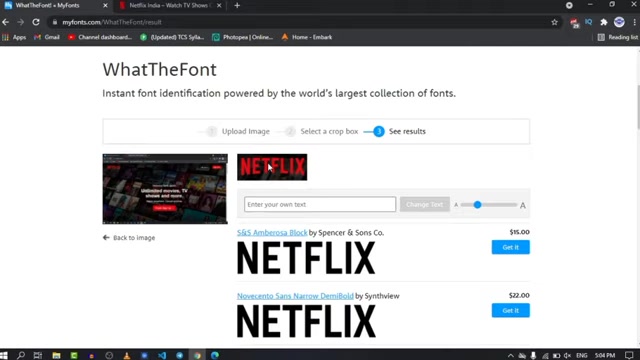Click the Change Text button
This screenshot has width=640, height=360.
click(424, 204)
